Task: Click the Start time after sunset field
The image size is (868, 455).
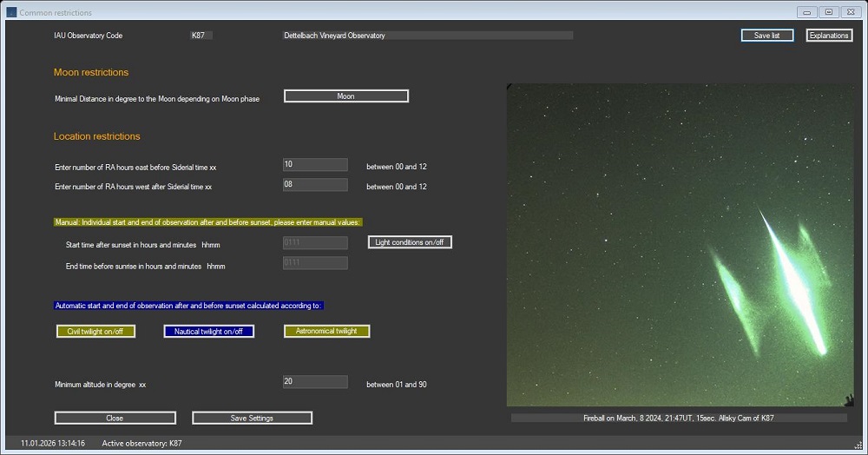Action: [x=315, y=243]
